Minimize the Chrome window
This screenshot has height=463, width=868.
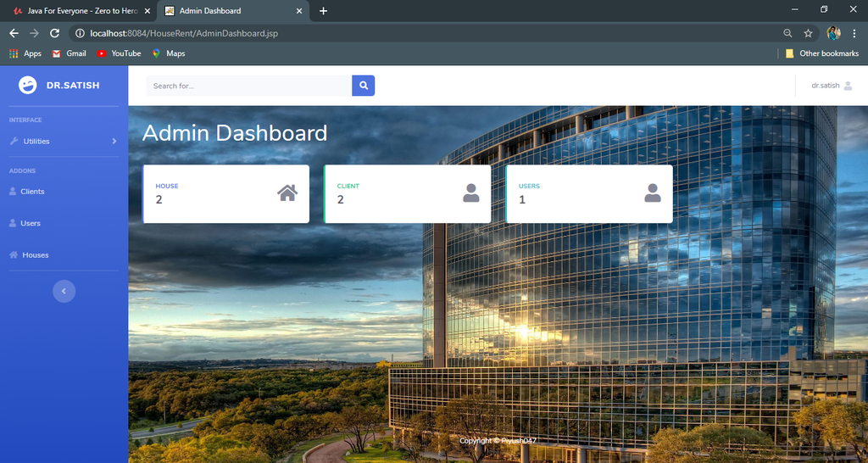point(795,9)
